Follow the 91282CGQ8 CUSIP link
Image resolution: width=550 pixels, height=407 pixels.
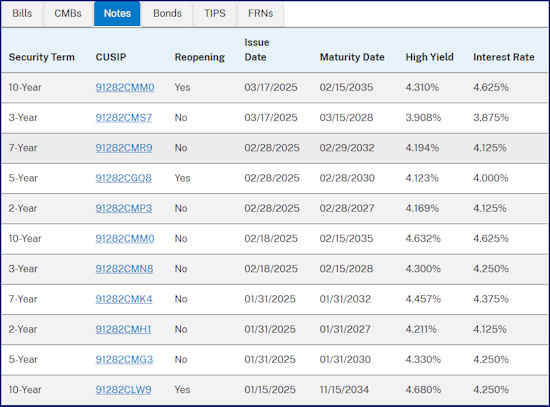click(x=123, y=178)
